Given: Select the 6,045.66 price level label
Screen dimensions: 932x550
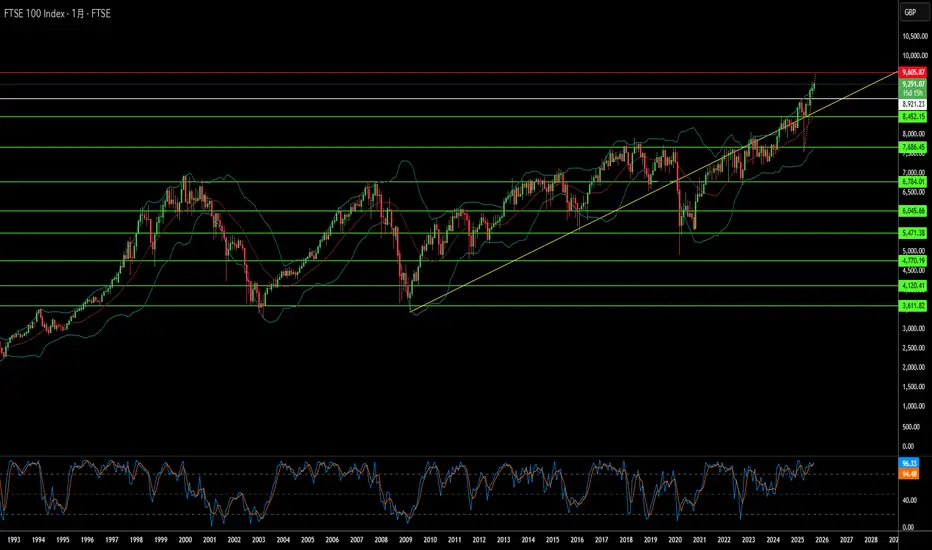Looking at the screenshot, I should coord(913,210).
